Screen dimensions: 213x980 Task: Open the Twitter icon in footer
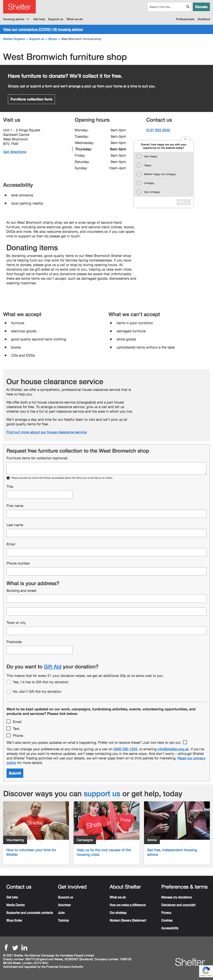tap(15, 948)
